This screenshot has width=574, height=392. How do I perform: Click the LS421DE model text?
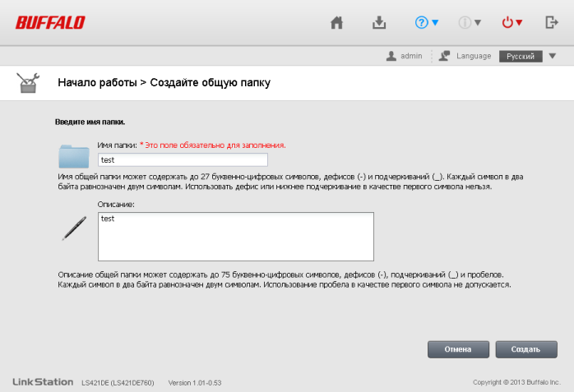click(118, 383)
